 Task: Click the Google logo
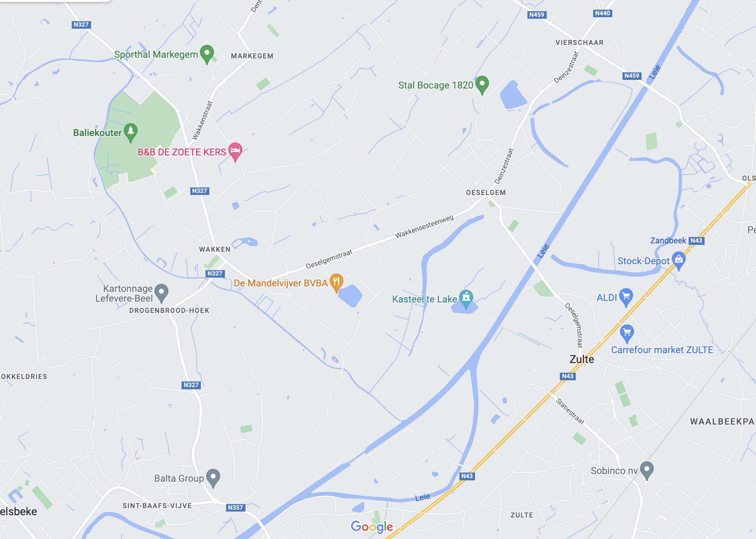[372, 527]
